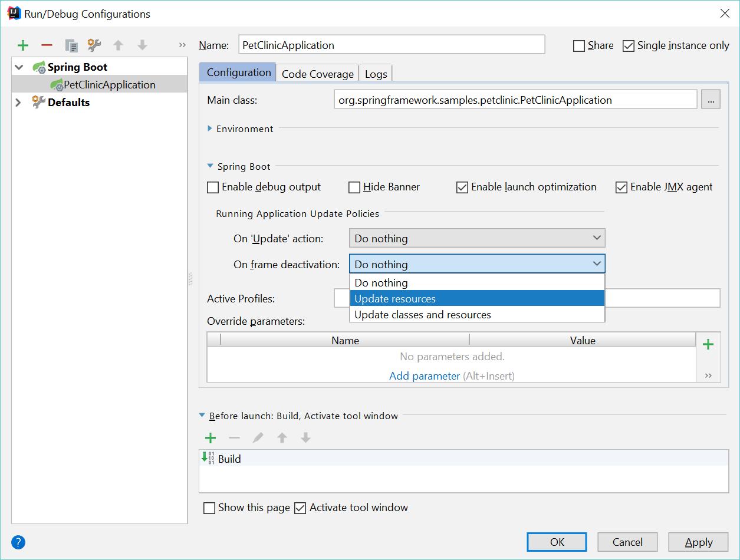Choose Do nothing in the open list

click(477, 282)
